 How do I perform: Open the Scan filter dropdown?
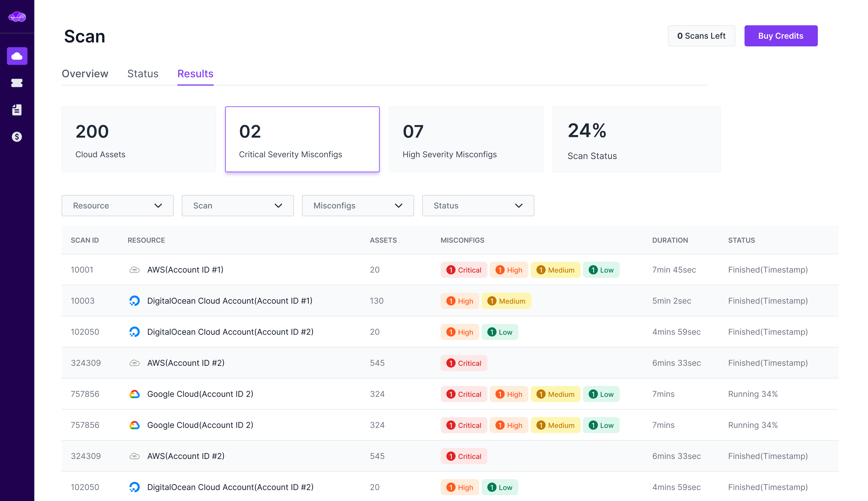[237, 205]
